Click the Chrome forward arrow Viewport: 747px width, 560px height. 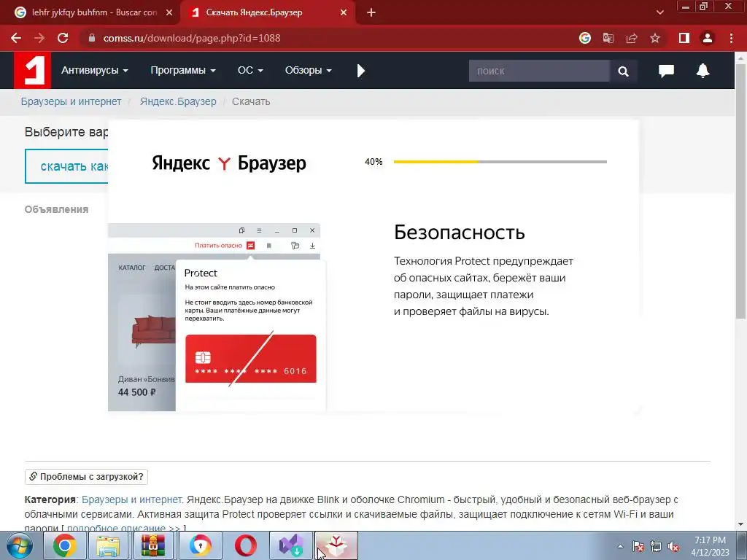coord(39,38)
